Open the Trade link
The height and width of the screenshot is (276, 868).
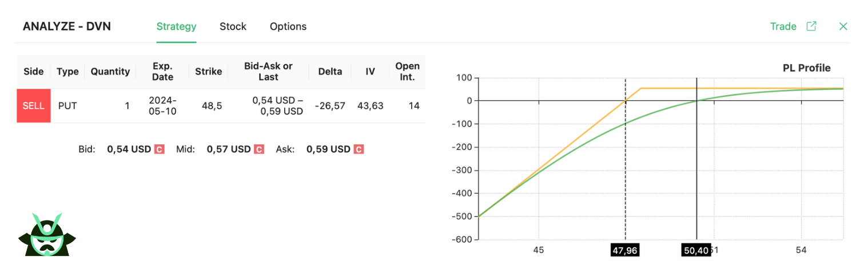[x=783, y=26]
